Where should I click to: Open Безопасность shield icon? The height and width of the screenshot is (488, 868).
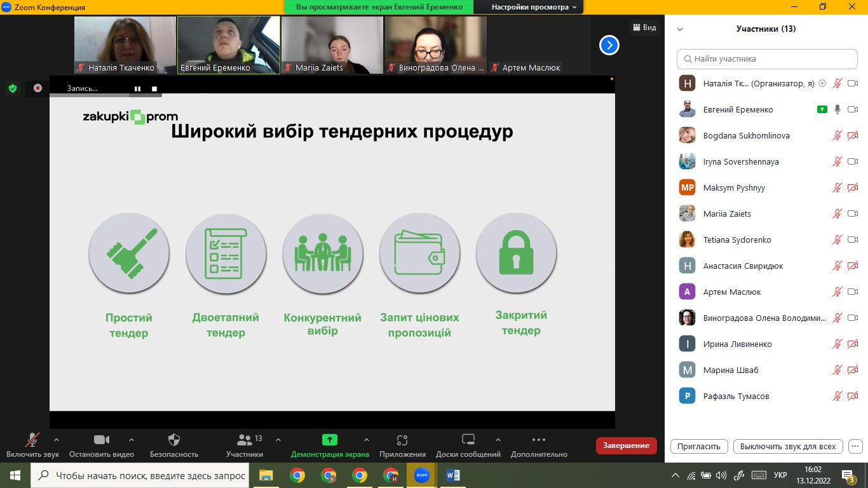[174, 440]
